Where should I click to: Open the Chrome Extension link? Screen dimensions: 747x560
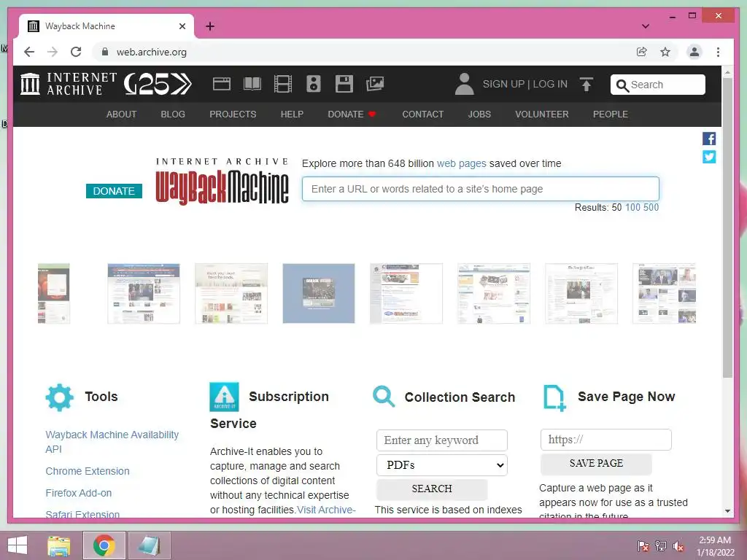pyautogui.click(x=88, y=472)
